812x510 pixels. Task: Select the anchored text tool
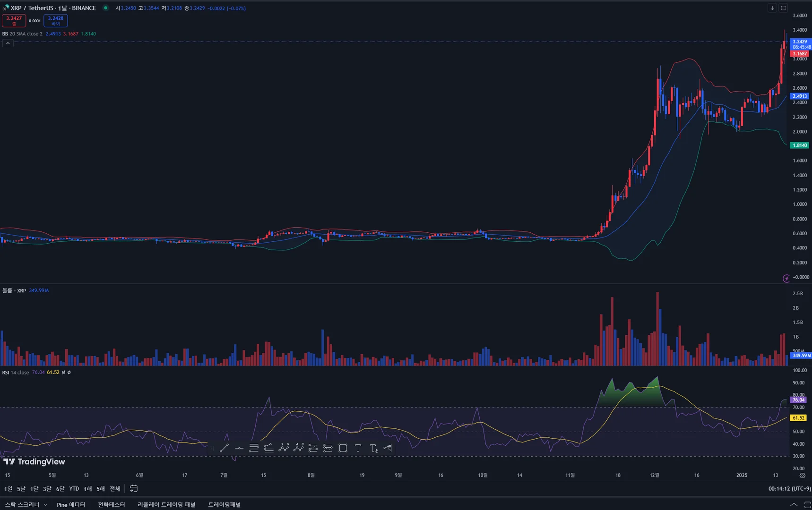click(373, 448)
